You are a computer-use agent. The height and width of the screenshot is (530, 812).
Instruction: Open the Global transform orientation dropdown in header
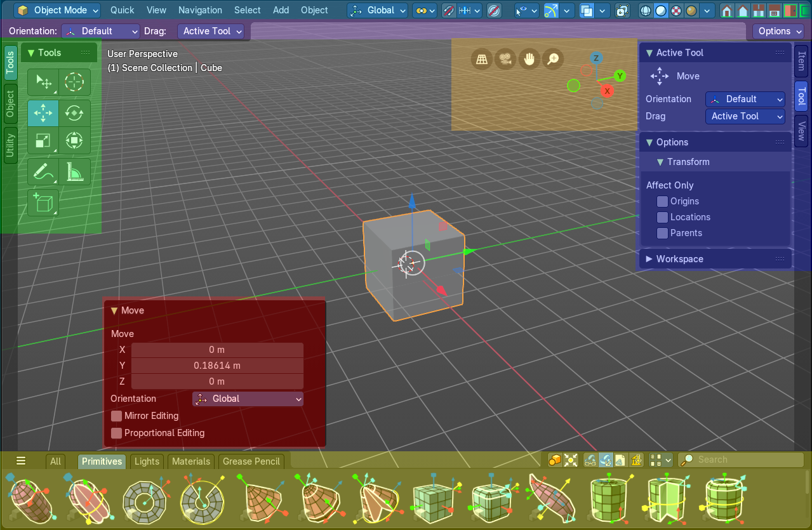[377, 10]
